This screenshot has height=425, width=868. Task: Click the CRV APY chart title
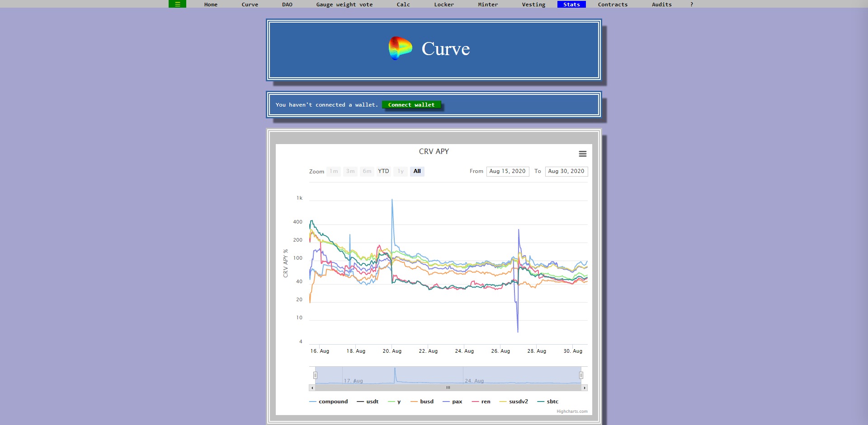click(434, 152)
